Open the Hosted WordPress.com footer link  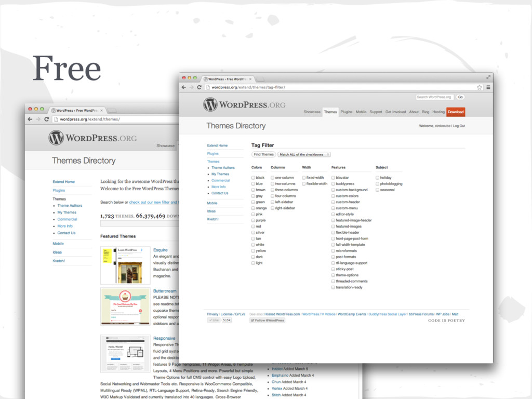pyautogui.click(x=282, y=314)
